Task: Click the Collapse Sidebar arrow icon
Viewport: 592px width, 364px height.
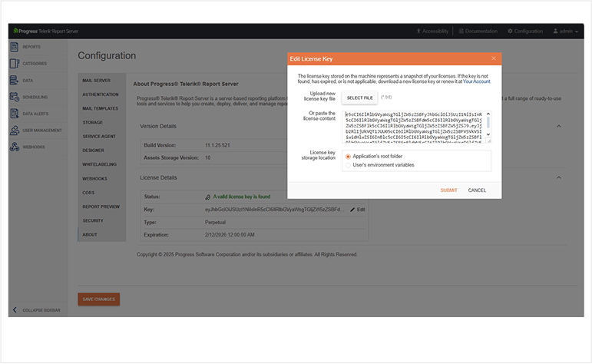Action: [15, 310]
